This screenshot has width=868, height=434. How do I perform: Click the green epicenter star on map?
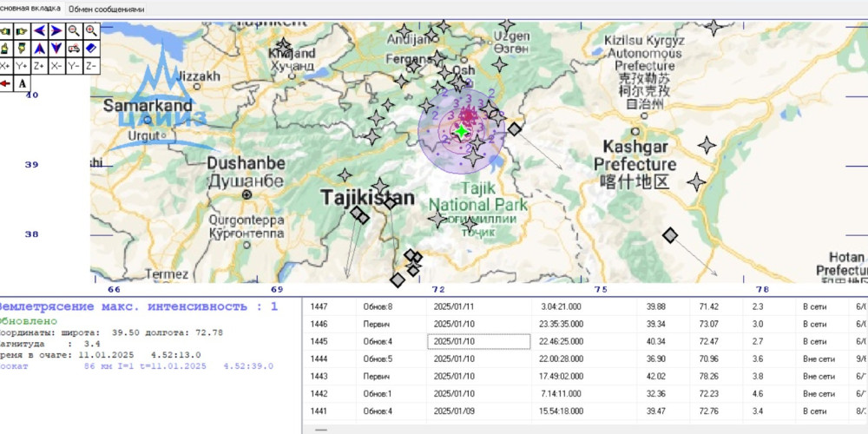461,131
